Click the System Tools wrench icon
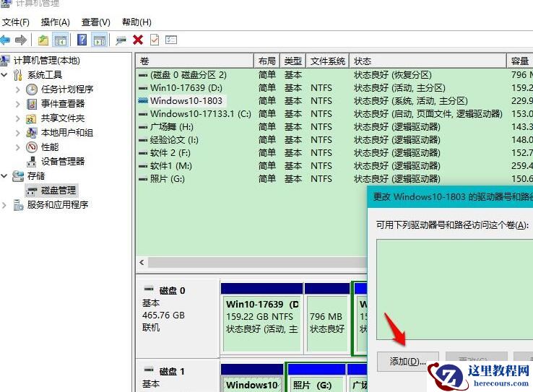The height and width of the screenshot is (392, 533). click(18, 75)
